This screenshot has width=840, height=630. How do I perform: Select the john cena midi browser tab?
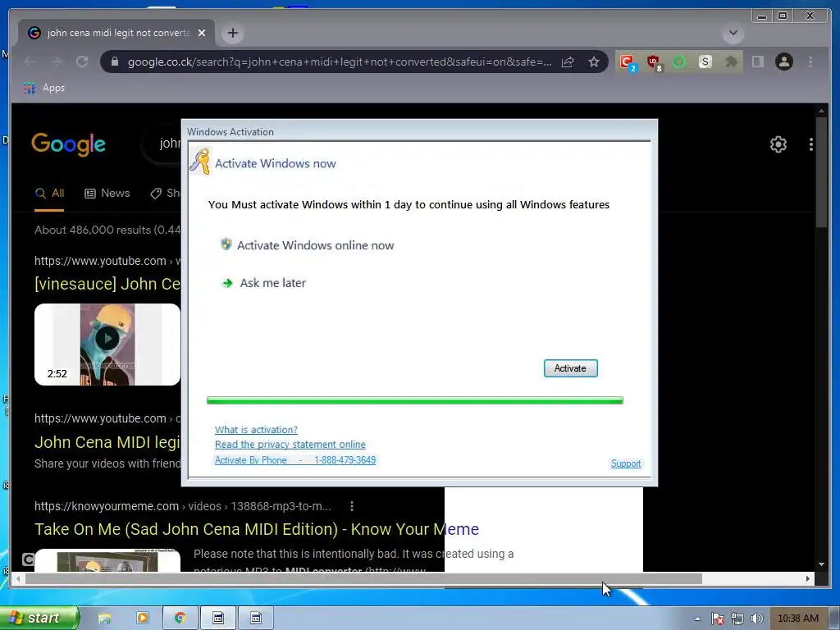(116, 33)
